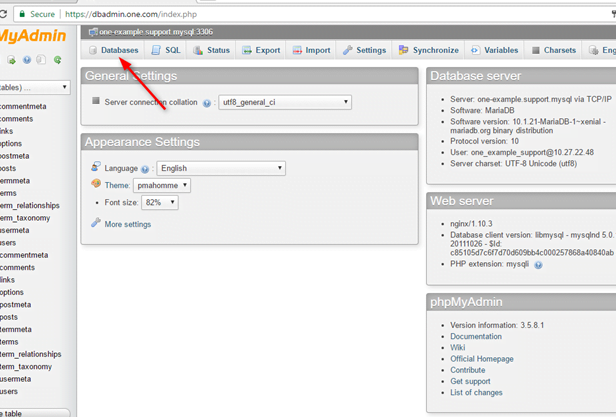The height and width of the screenshot is (417, 616).
Task: Click the Language person icon
Action: tap(96, 167)
